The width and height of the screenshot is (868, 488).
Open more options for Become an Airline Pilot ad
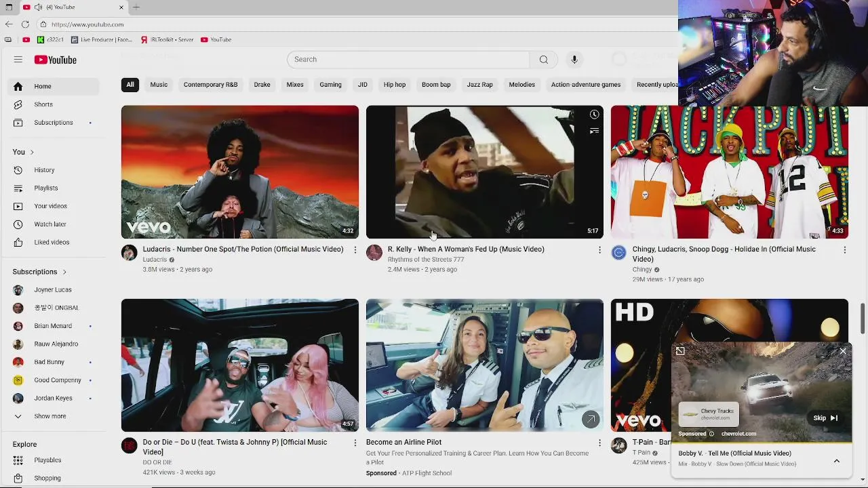(x=599, y=443)
